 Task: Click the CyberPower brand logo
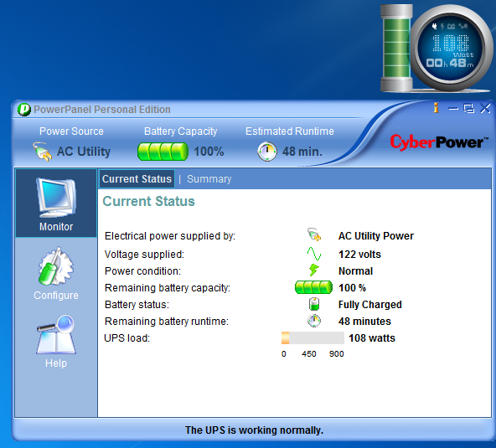pos(439,142)
